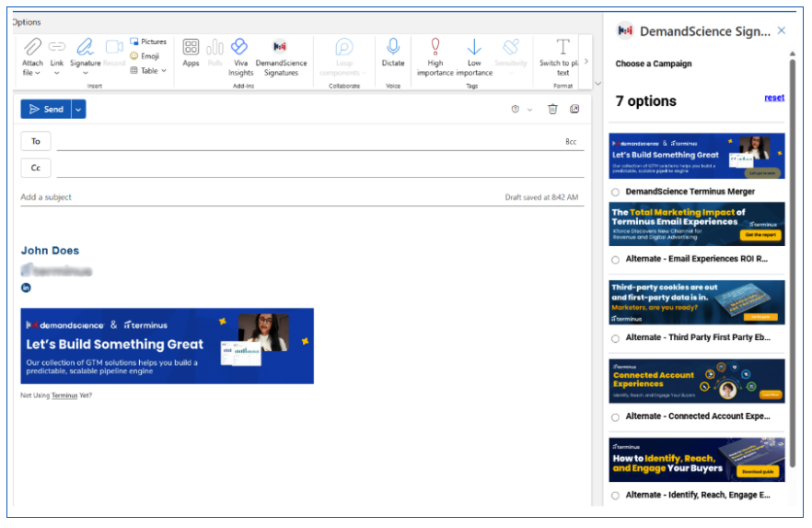Close the DemandScience Signatures panel
Screen dimensions: 812x528
(x=782, y=30)
